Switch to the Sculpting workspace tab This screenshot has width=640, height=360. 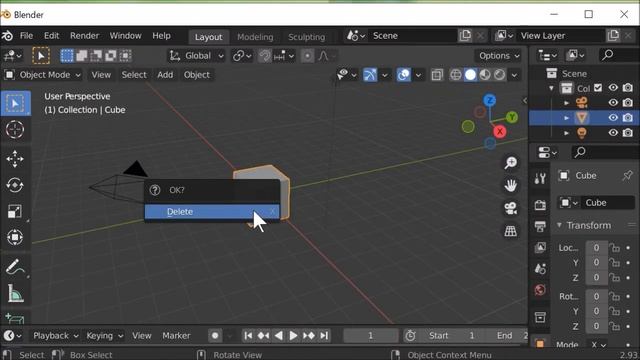[307, 37]
